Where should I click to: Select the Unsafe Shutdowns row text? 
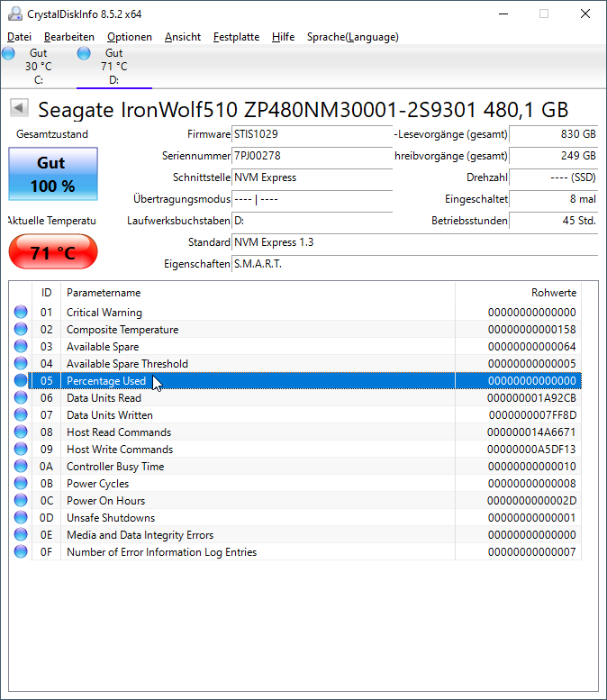(111, 517)
